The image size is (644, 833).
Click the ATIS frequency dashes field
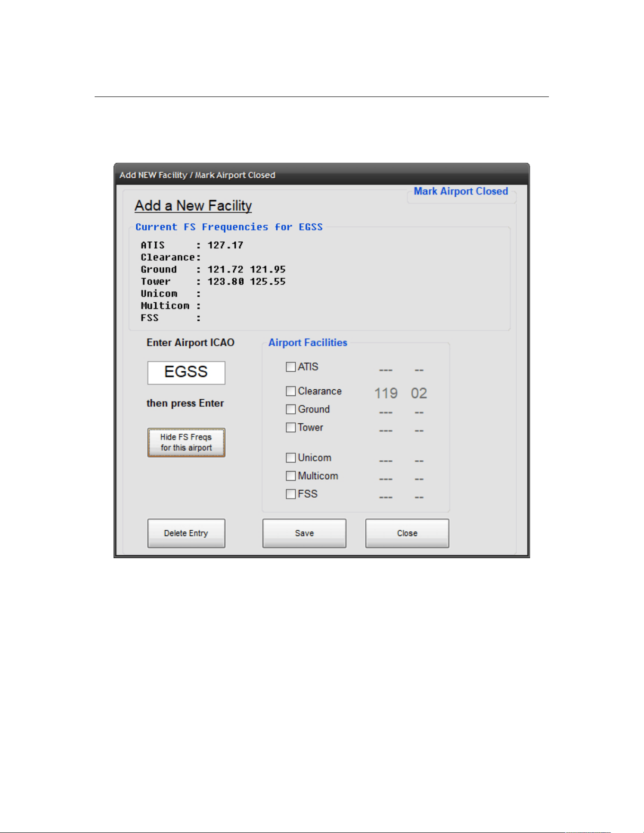(x=386, y=370)
